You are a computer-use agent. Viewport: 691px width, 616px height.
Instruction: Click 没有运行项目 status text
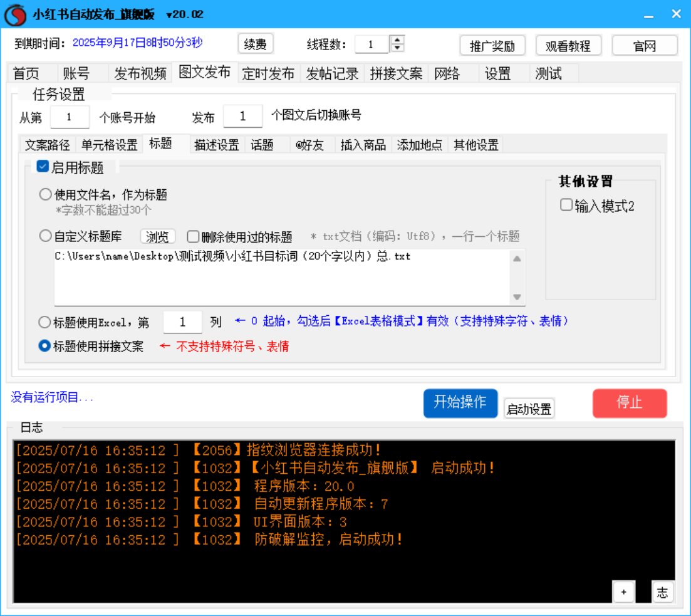52,397
